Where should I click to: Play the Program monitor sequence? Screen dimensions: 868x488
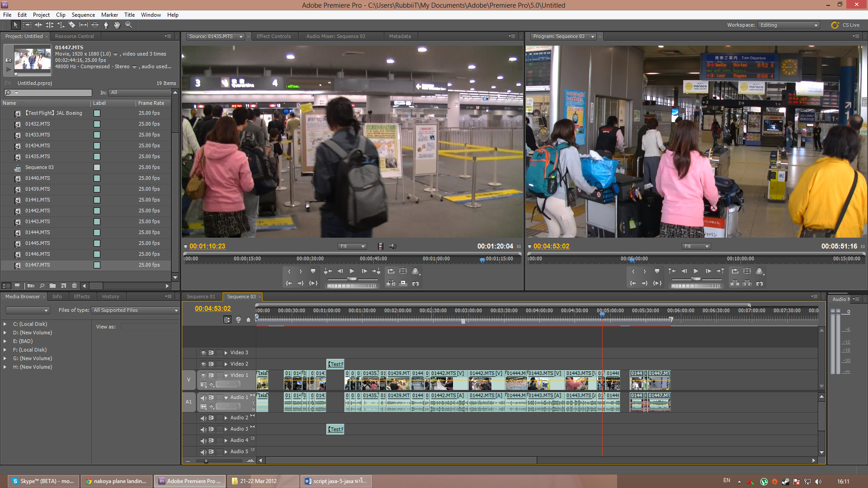click(x=696, y=271)
